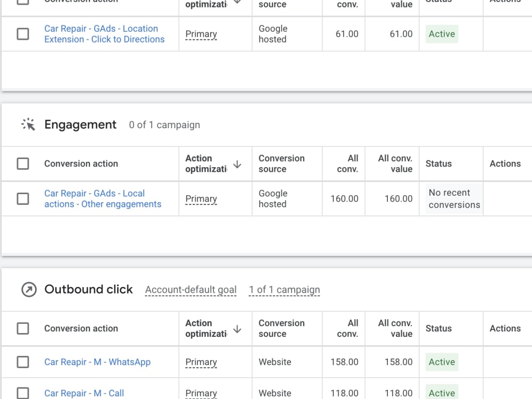Click the 1 of 1 campaign link
The width and height of the screenshot is (532, 399).
tap(284, 290)
